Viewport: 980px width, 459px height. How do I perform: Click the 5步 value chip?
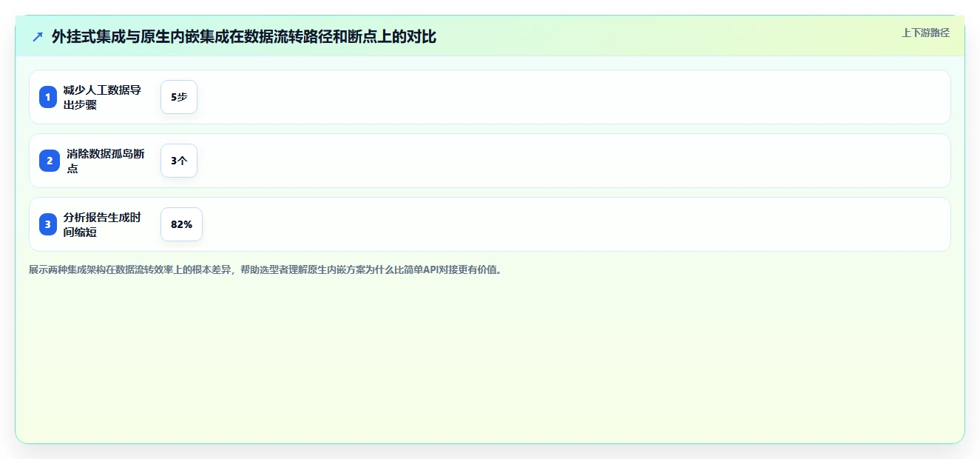pyautogui.click(x=179, y=97)
